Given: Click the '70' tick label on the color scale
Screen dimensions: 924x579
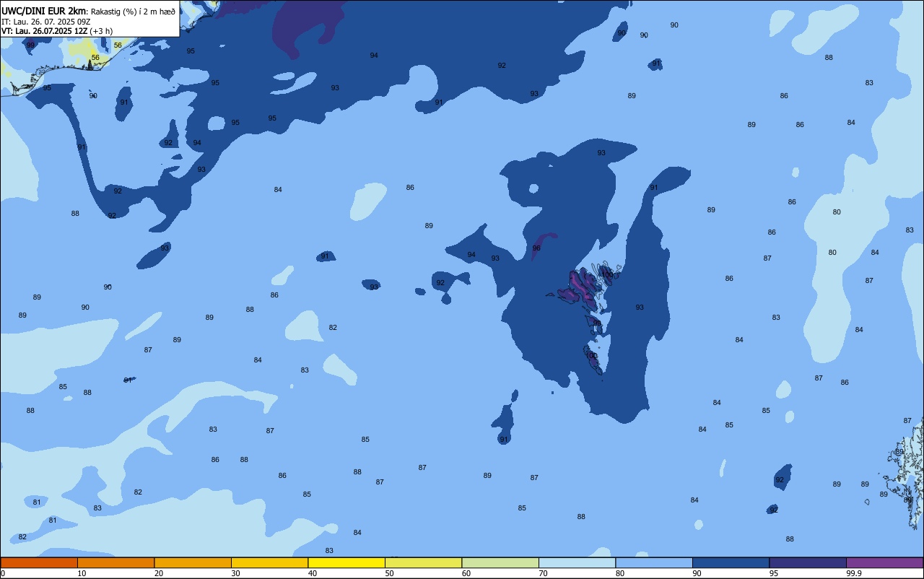Looking at the screenshot, I should (543, 573).
